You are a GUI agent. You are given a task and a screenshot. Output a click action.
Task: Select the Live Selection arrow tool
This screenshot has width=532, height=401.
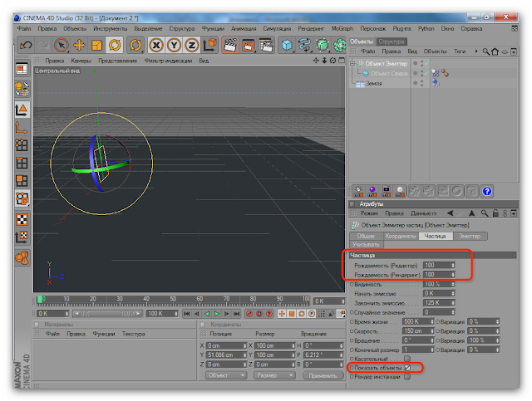tap(61, 45)
